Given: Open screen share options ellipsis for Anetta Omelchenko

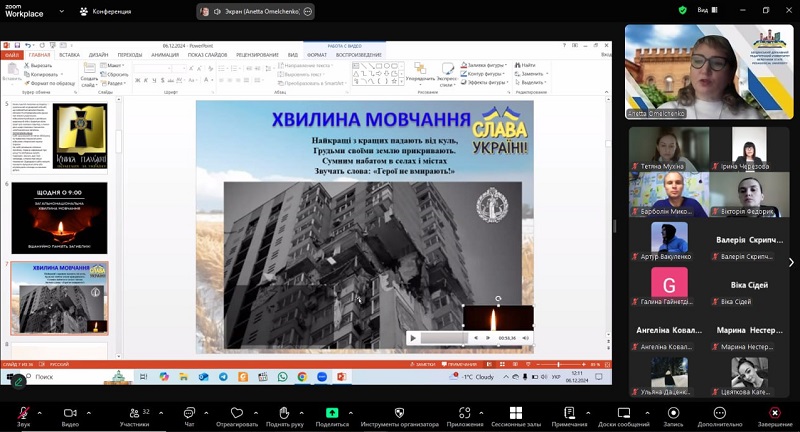Looking at the screenshot, I should 308,11.
